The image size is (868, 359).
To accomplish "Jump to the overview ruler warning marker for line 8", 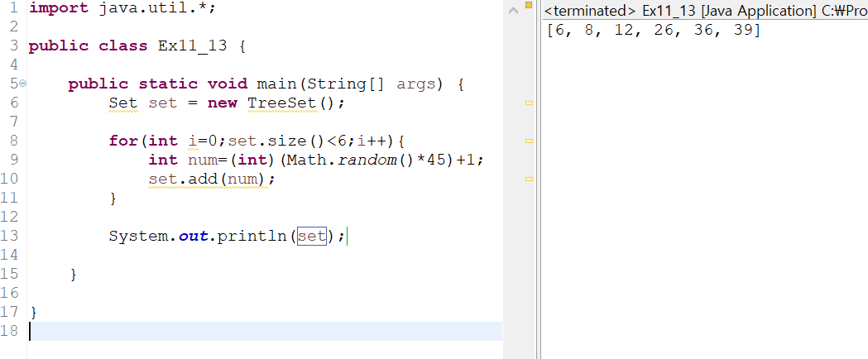I will point(529,141).
